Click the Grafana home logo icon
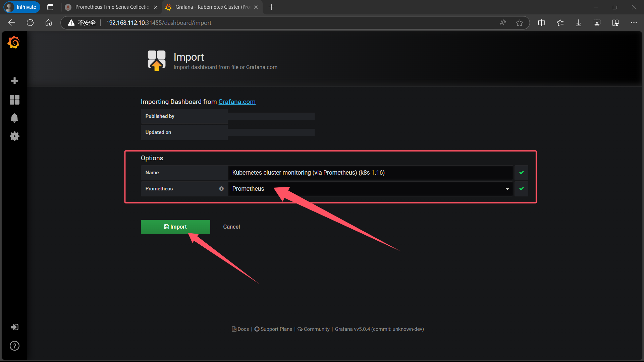Screen dimensions: 644x362 [14, 43]
